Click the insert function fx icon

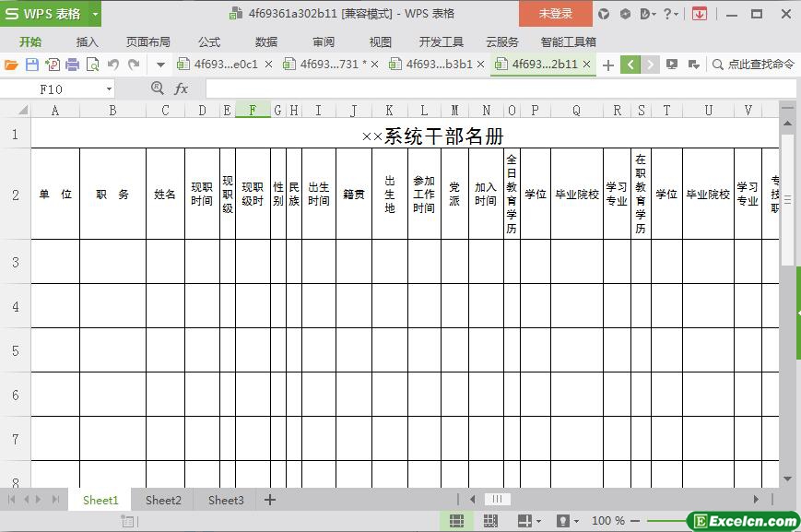[x=181, y=89]
